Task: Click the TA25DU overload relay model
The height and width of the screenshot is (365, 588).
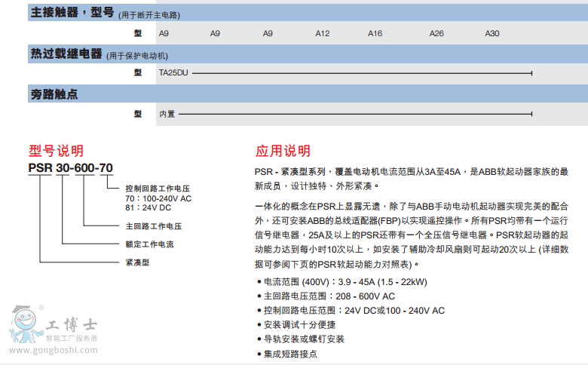Action: click(173, 73)
